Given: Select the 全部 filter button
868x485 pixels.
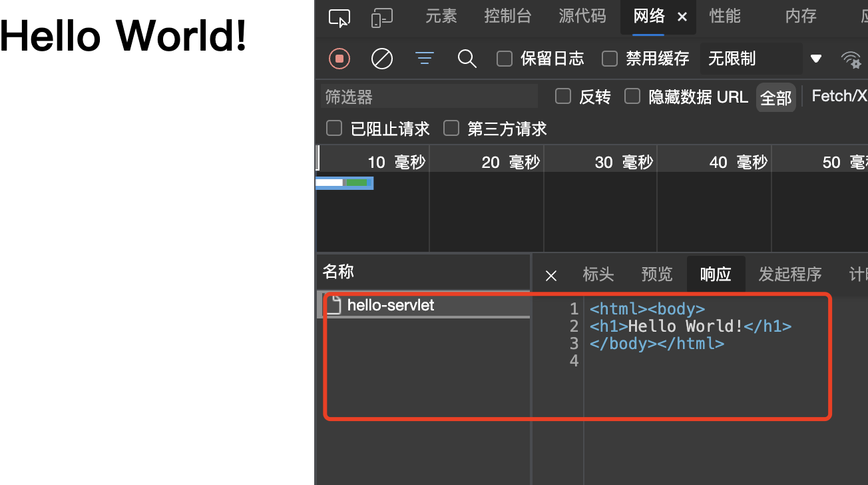Looking at the screenshot, I should (x=775, y=98).
